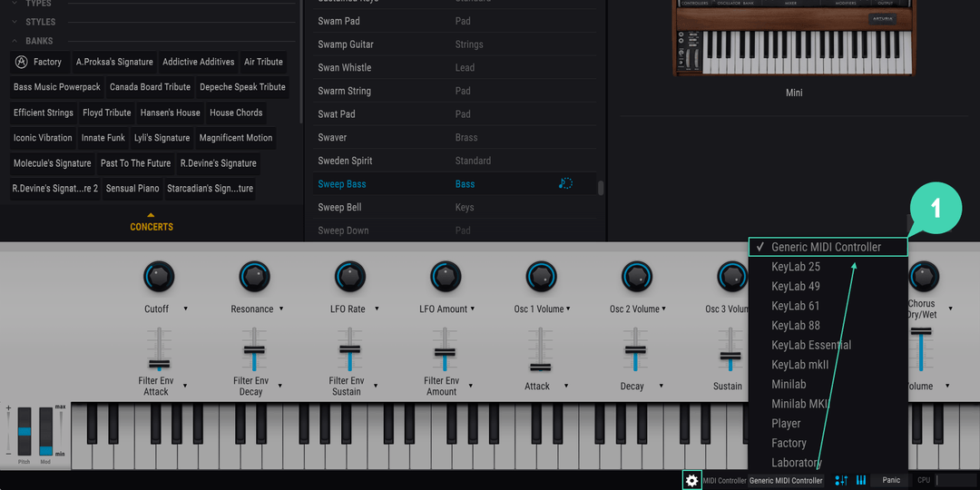The width and height of the screenshot is (980, 490).
Task: Click the Mini synthesizer thumbnail
Action: pyautogui.click(x=794, y=38)
